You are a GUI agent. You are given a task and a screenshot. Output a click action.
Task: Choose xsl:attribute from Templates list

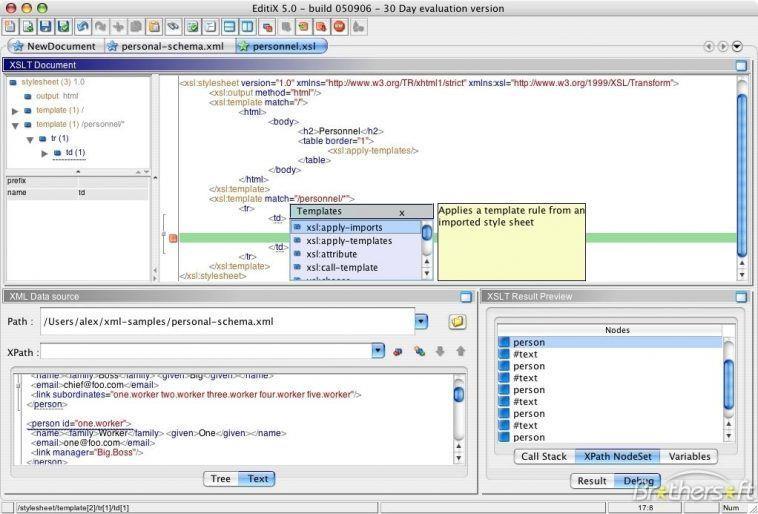(x=355, y=254)
